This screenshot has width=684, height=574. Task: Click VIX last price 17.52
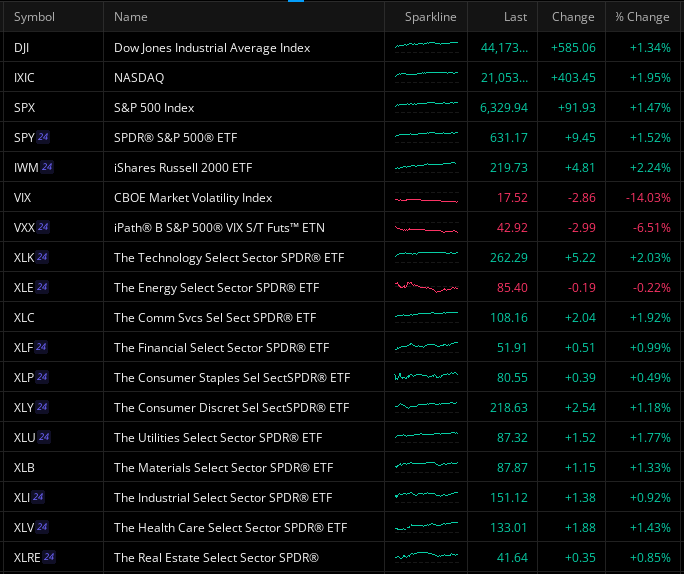point(512,198)
